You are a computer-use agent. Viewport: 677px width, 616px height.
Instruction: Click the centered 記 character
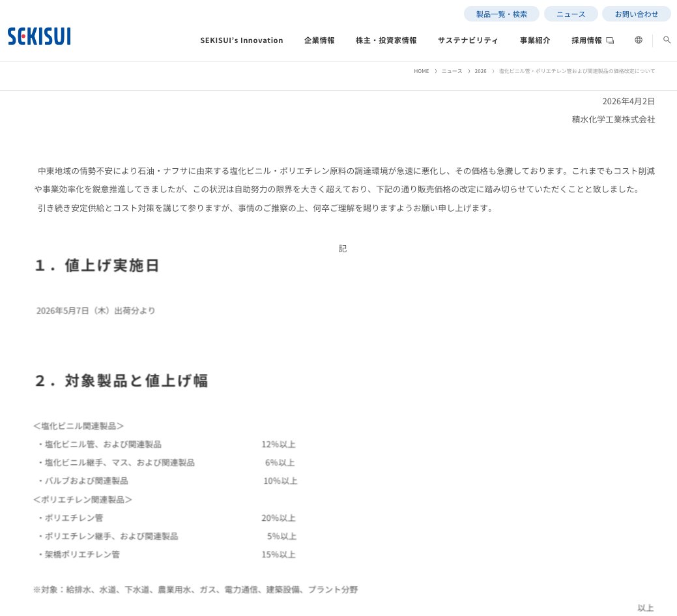point(342,248)
